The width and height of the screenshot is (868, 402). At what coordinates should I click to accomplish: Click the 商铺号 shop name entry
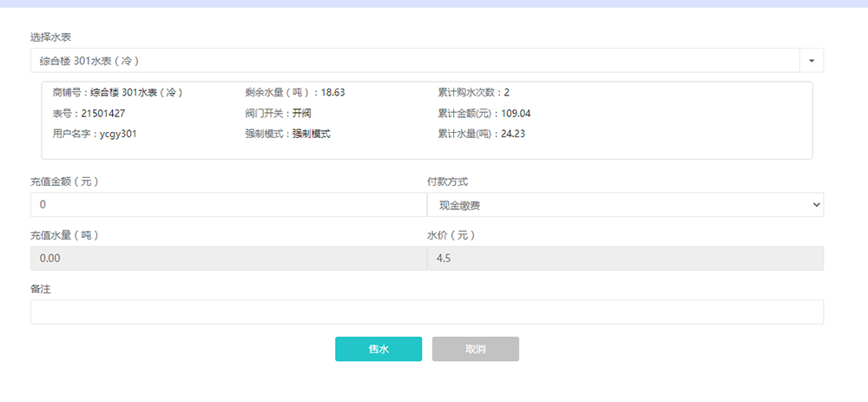pos(117,92)
